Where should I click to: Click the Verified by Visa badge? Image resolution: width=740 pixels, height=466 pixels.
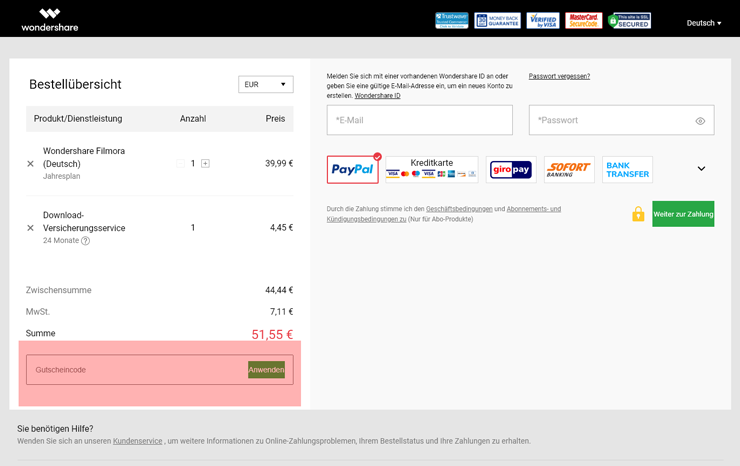coord(543,20)
